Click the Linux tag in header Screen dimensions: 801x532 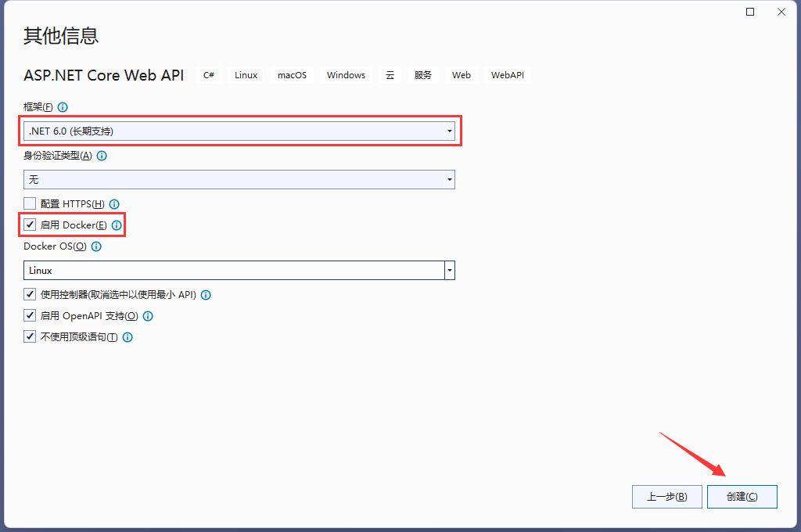tap(246, 75)
